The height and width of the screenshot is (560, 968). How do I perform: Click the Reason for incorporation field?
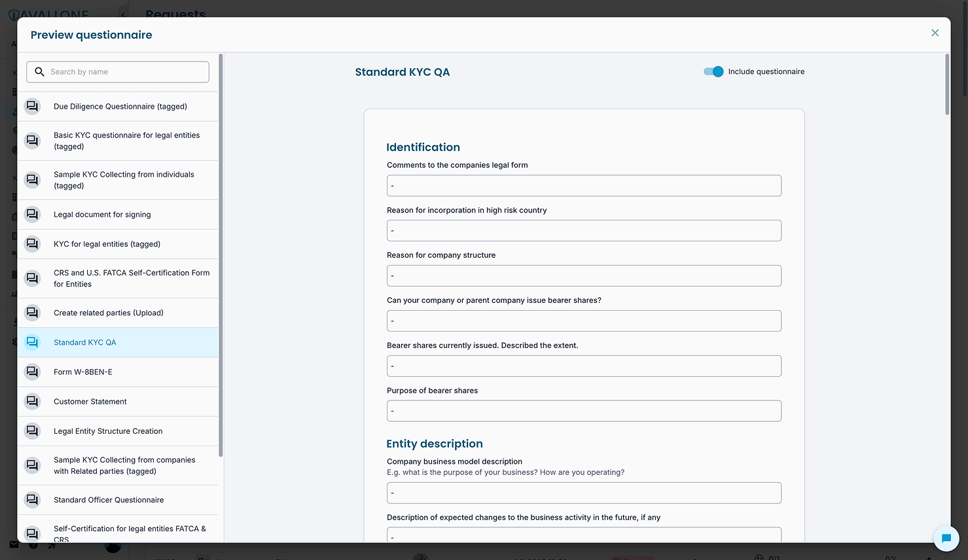click(583, 230)
